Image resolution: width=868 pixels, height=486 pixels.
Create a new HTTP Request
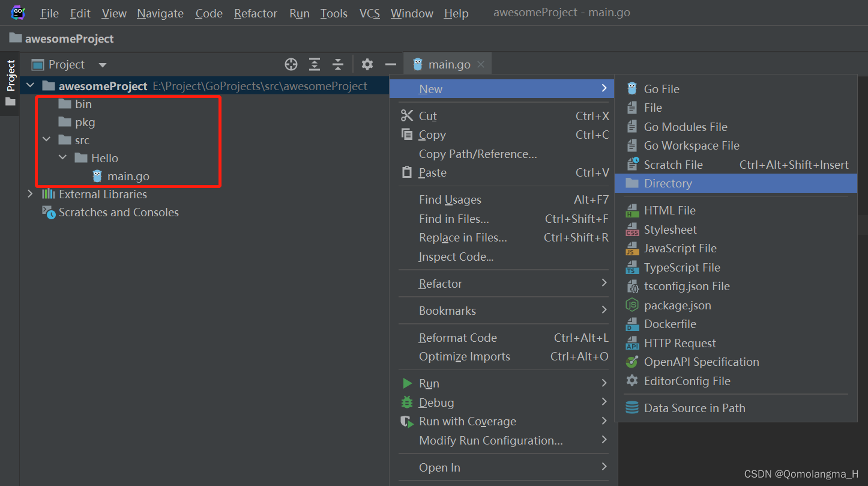coord(736,343)
